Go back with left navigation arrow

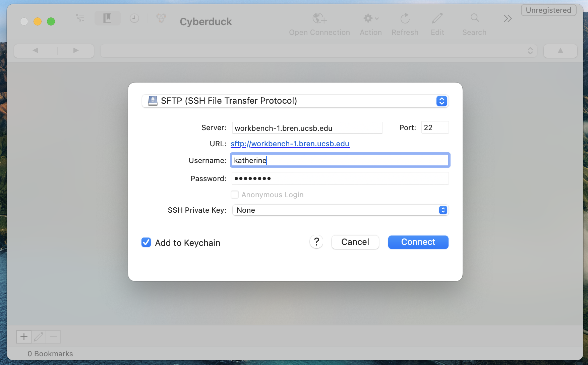pos(35,51)
